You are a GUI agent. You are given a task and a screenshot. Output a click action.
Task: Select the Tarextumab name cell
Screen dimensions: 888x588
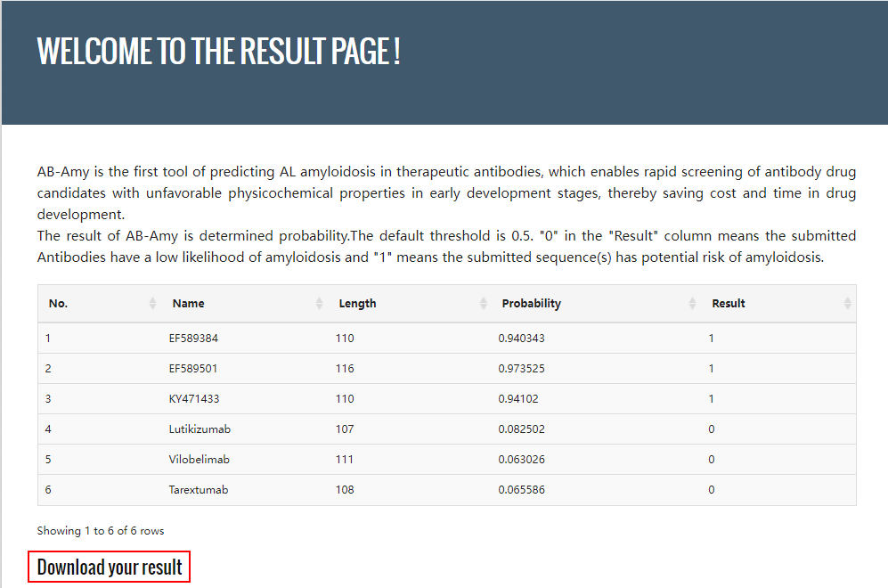pos(199,490)
